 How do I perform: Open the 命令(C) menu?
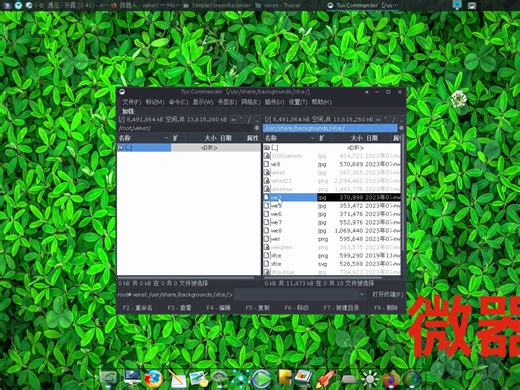click(x=178, y=102)
